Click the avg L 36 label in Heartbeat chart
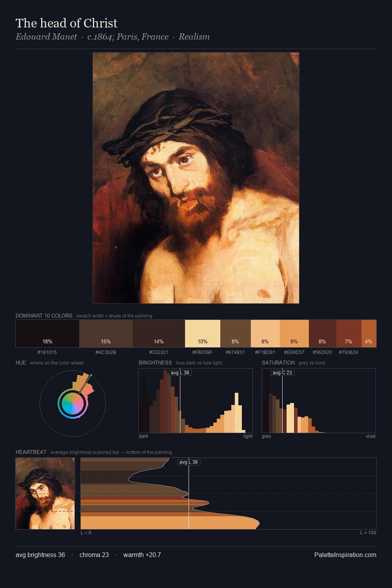This screenshot has height=588, width=392. [189, 462]
